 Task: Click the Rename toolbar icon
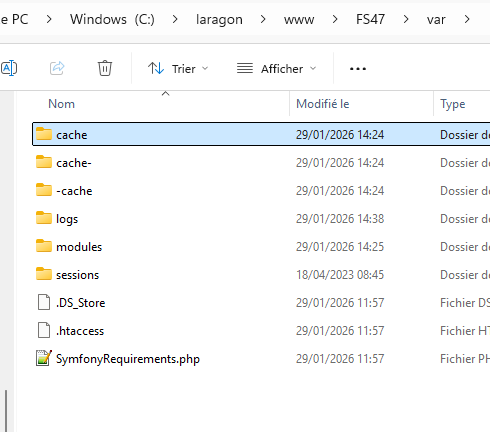pos(9,68)
